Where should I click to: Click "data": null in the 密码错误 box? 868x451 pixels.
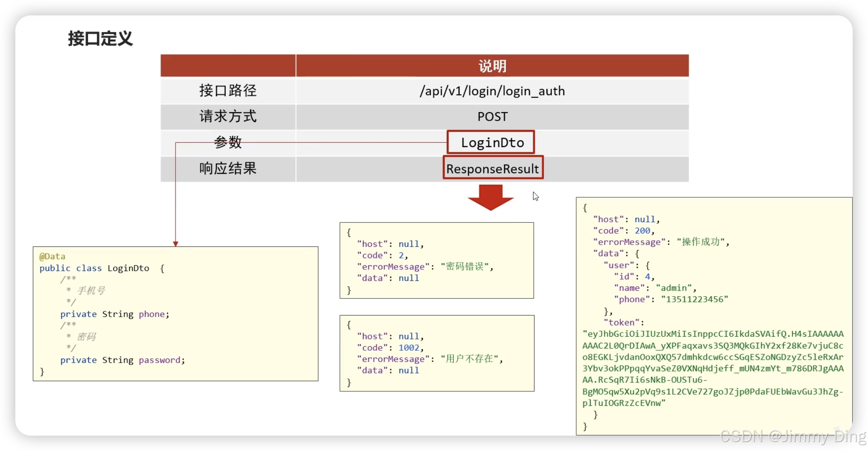[x=388, y=278]
